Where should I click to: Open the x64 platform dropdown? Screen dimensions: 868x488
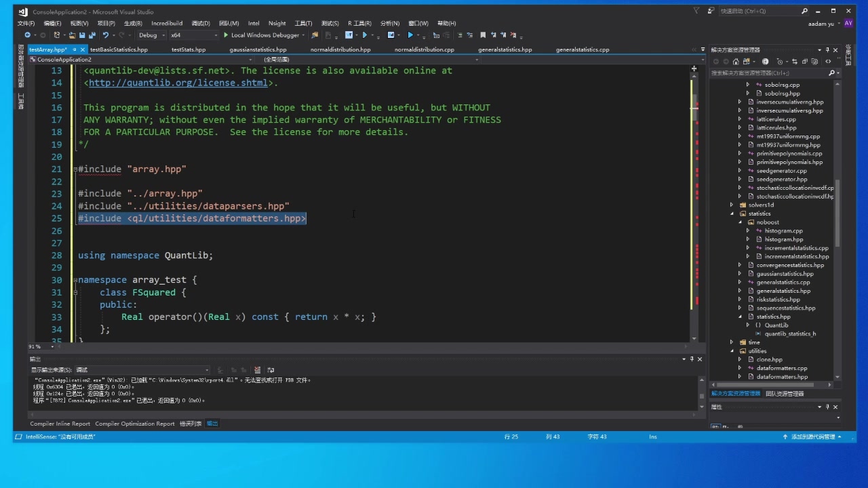216,35
